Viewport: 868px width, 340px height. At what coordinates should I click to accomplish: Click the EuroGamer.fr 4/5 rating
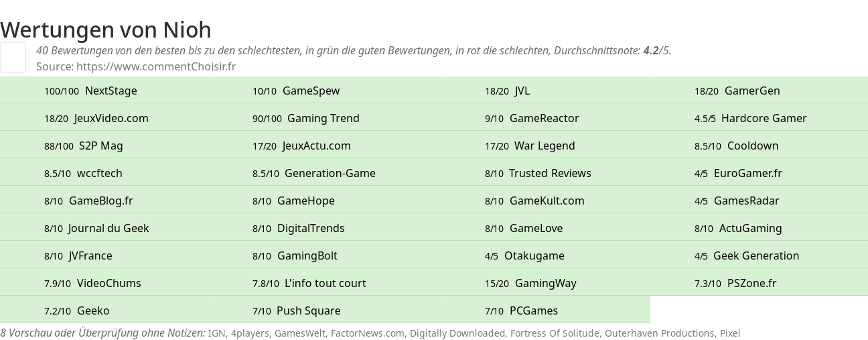tap(738, 173)
